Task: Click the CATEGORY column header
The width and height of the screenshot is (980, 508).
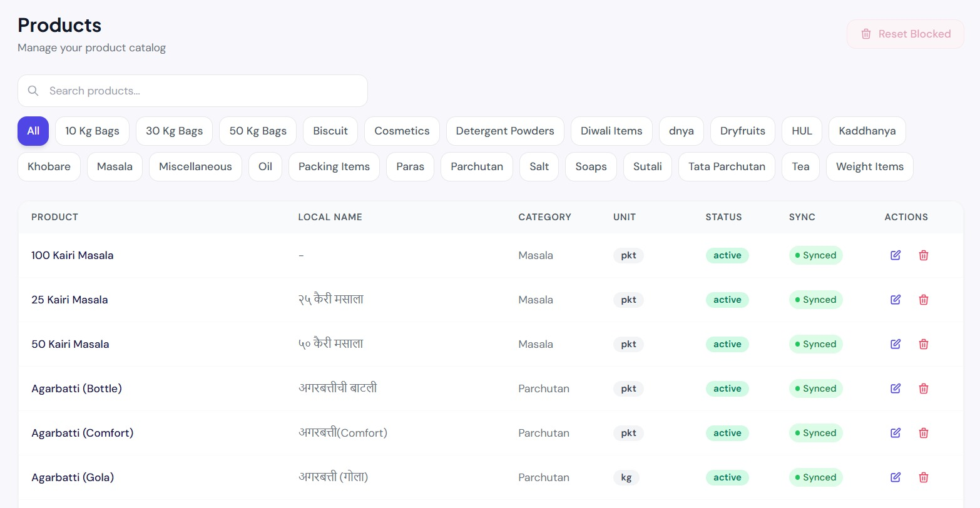Action: tap(544, 217)
